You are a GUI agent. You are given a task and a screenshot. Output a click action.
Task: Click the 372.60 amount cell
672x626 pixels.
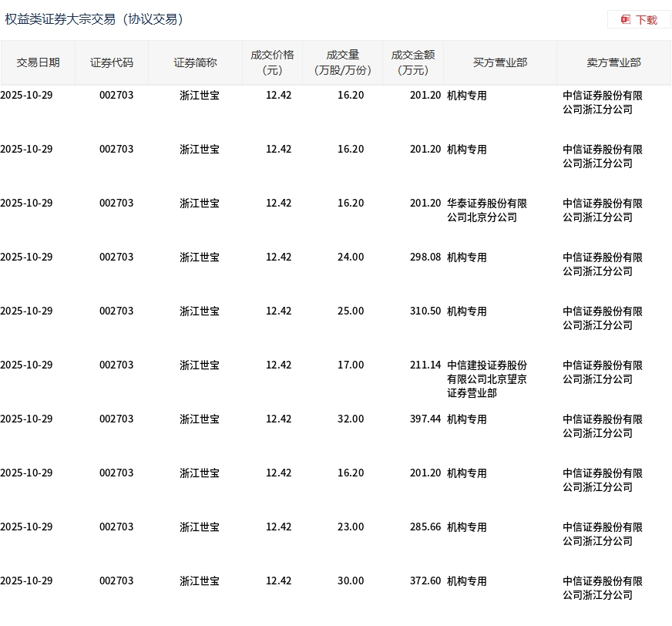(x=425, y=581)
